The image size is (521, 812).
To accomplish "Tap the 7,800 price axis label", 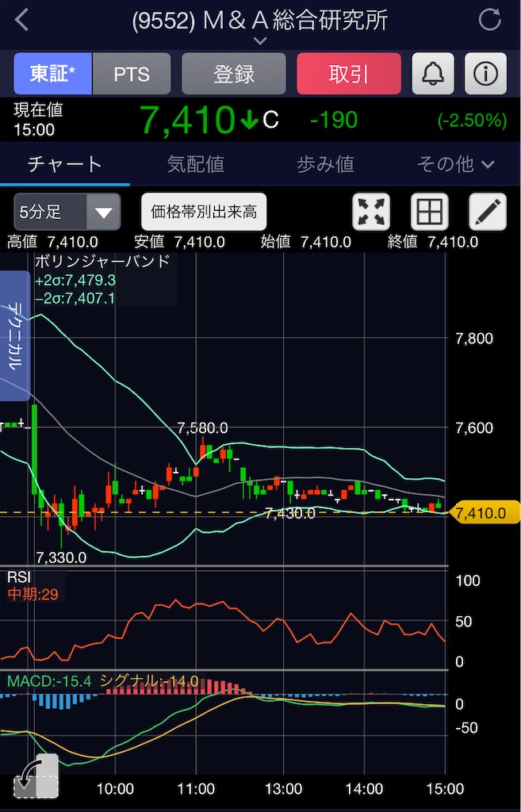I will [474, 339].
